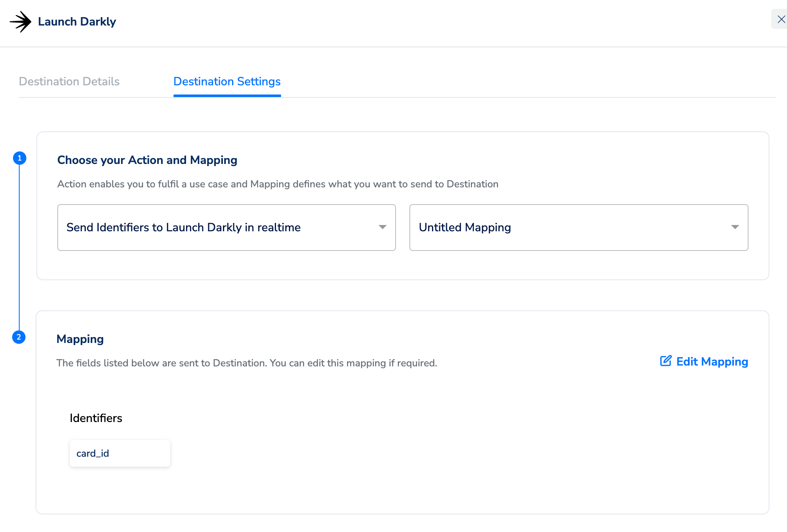Click the pencil icon beside Edit Mapping
The image size is (787, 532).
click(x=666, y=361)
